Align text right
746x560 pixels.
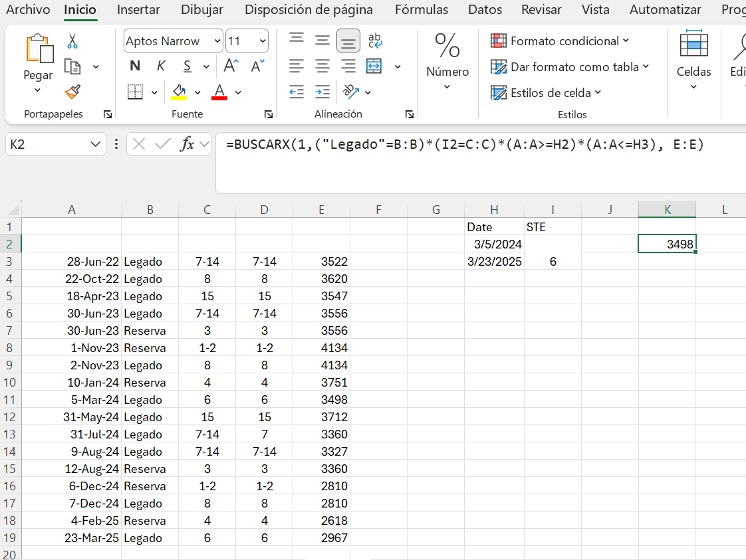pyautogui.click(x=348, y=66)
